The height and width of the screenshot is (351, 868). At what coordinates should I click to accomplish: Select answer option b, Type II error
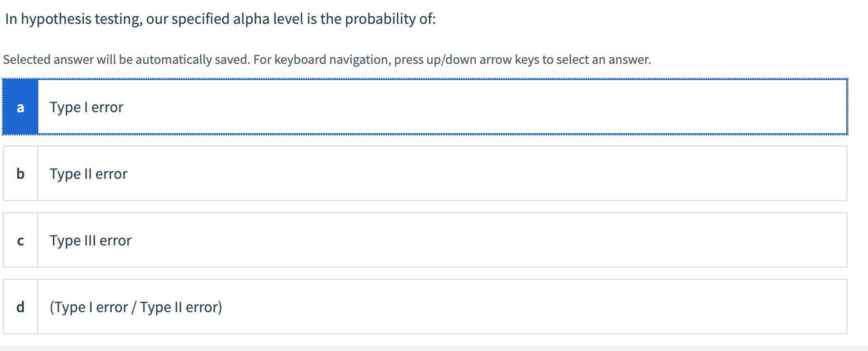(425, 173)
